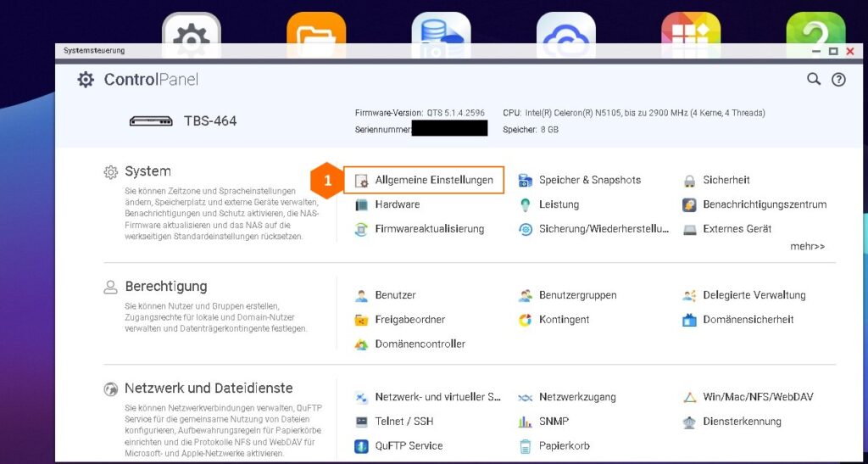Click the Netzwerkzugang icon
This screenshot has height=464, width=868.
(x=526, y=398)
